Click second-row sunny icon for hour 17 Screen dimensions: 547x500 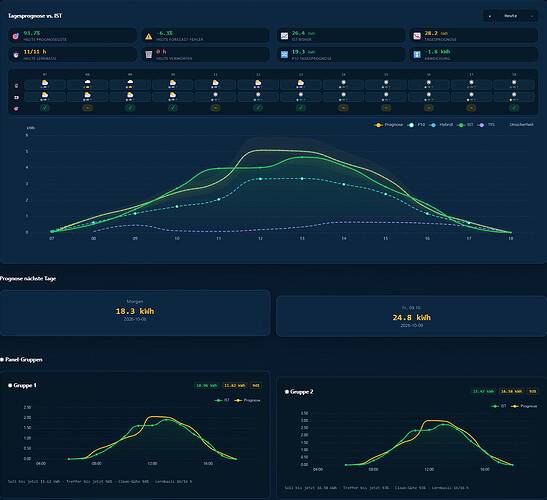point(471,95)
